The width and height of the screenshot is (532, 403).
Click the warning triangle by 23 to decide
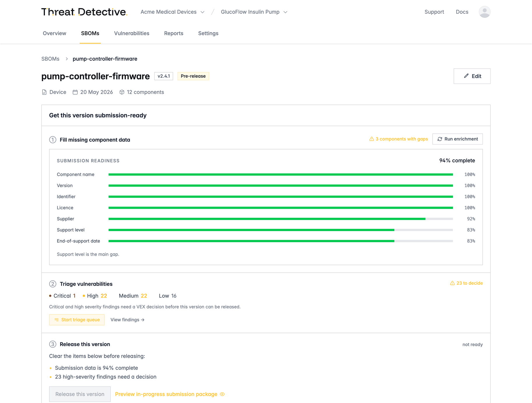(452, 283)
